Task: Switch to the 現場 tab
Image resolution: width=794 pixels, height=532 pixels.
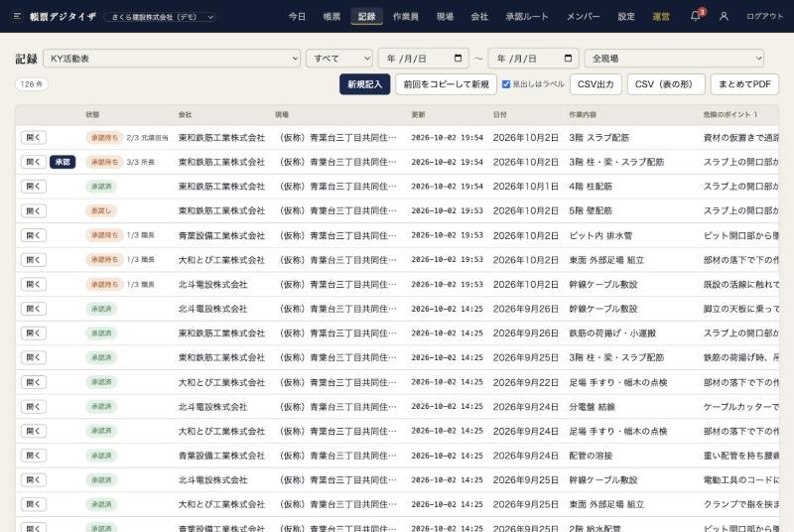Action: click(445, 16)
